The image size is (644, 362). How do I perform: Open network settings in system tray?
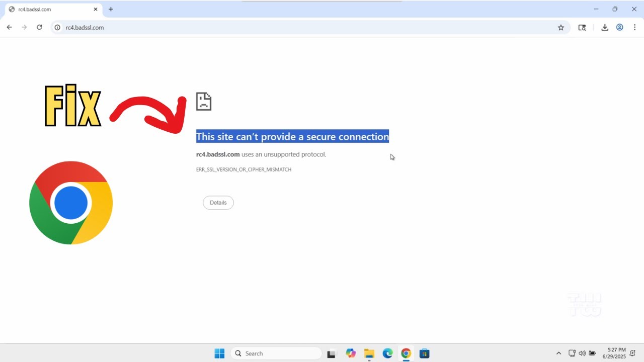tap(572, 353)
